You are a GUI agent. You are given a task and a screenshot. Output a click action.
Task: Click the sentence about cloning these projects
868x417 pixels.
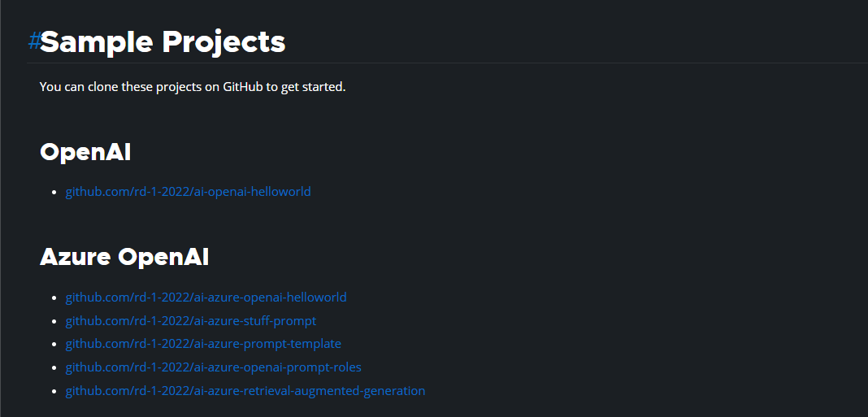[x=193, y=86]
